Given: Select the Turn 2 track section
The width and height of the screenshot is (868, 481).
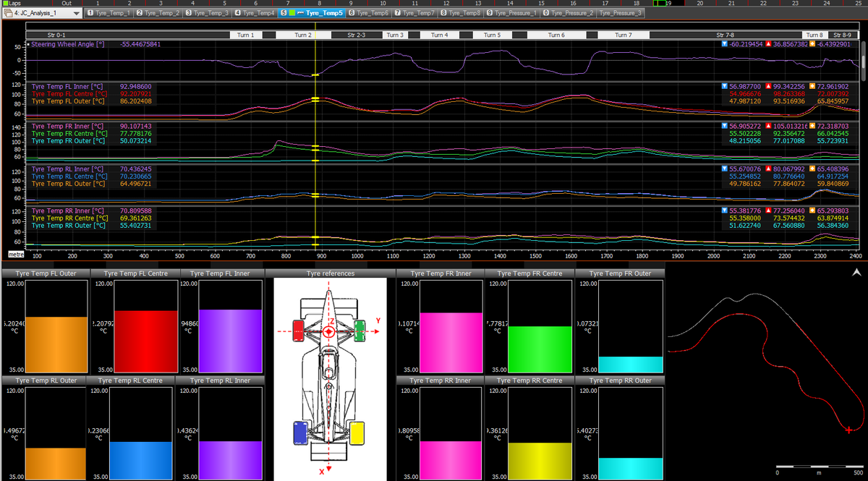Looking at the screenshot, I should pos(304,35).
